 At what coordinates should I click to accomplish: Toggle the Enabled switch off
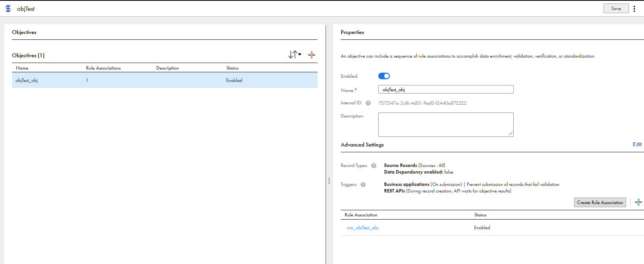click(x=384, y=76)
